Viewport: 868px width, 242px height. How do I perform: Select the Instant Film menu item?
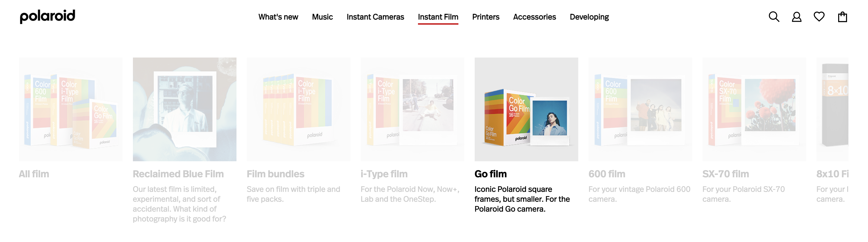click(x=438, y=17)
